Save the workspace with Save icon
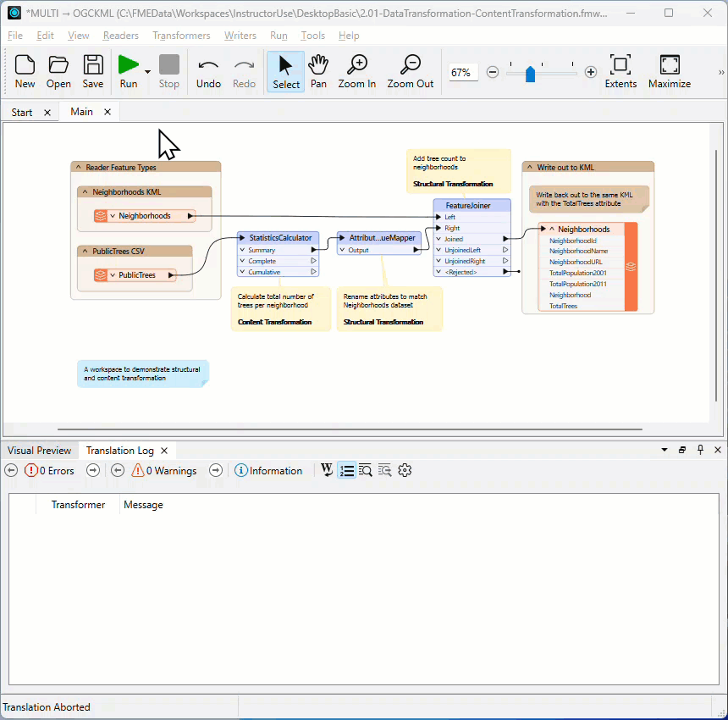The image size is (728, 720). (x=93, y=71)
